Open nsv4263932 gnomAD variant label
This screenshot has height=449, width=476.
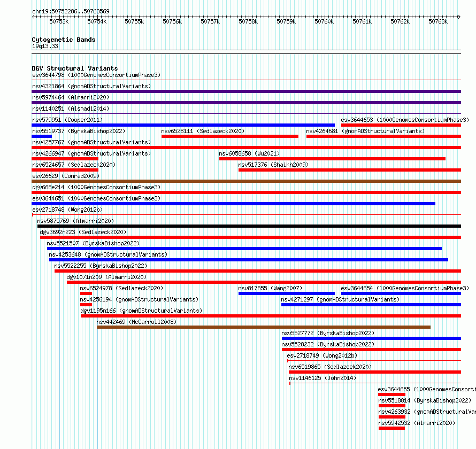(427, 412)
